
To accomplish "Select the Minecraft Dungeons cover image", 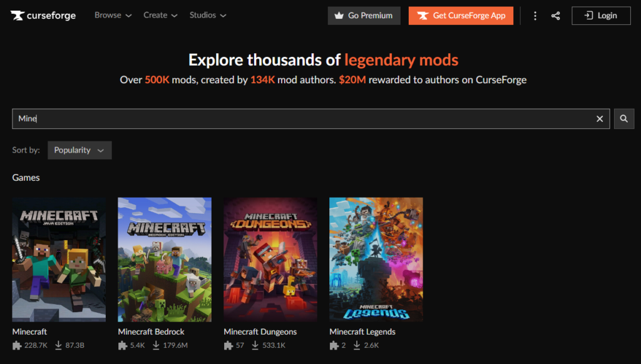I will tap(270, 259).
